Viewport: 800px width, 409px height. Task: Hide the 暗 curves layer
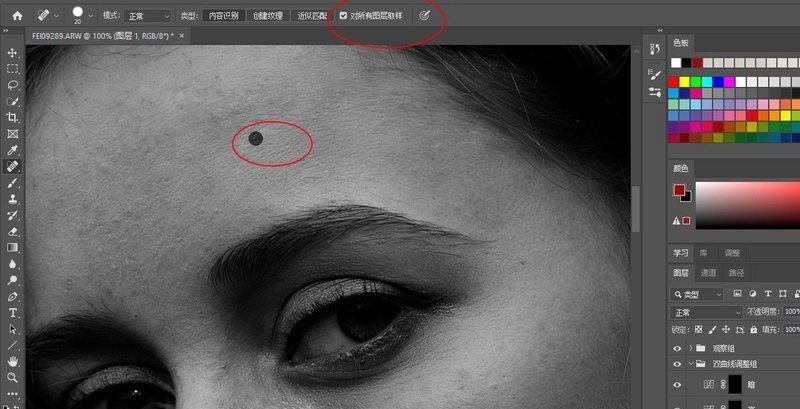[x=677, y=385]
